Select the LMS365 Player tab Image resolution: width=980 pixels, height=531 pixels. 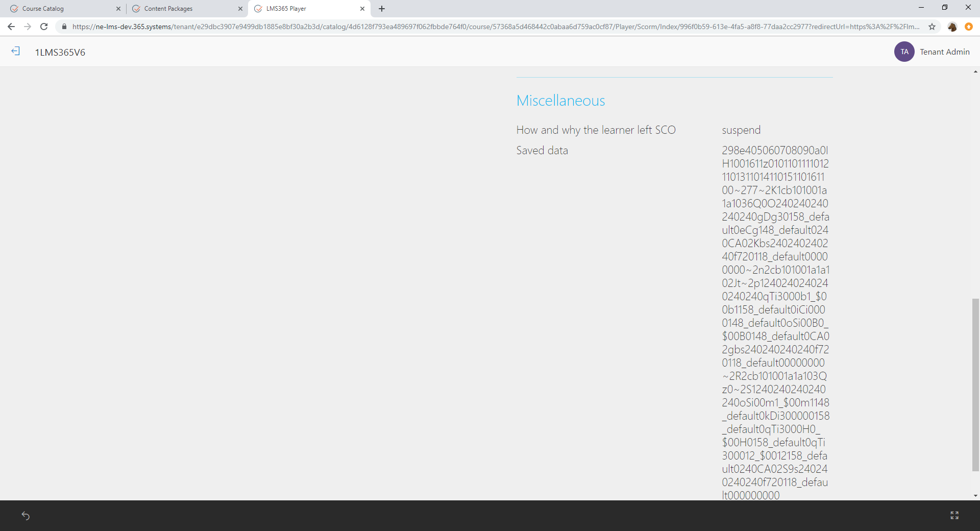[308, 9]
